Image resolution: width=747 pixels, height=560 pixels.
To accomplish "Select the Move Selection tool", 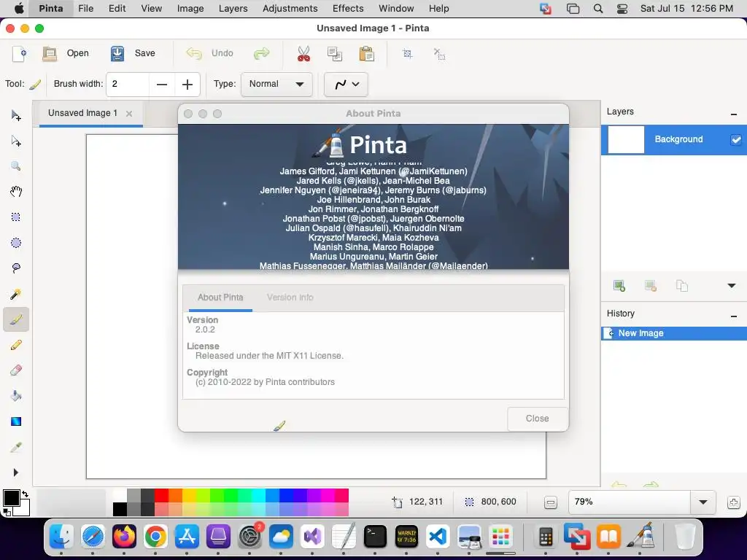I will coord(16,141).
